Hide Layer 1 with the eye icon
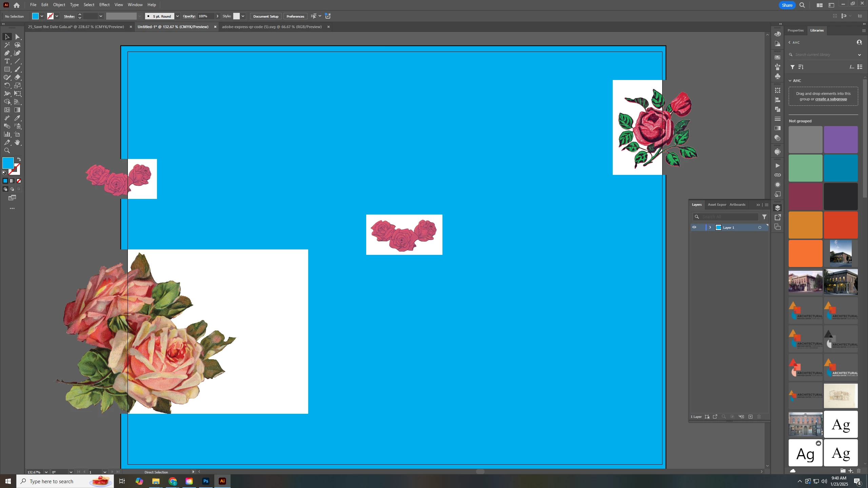868x488 pixels. [x=694, y=227]
